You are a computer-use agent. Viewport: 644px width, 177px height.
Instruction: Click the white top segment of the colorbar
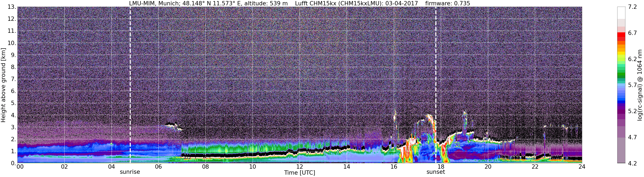(621, 13)
